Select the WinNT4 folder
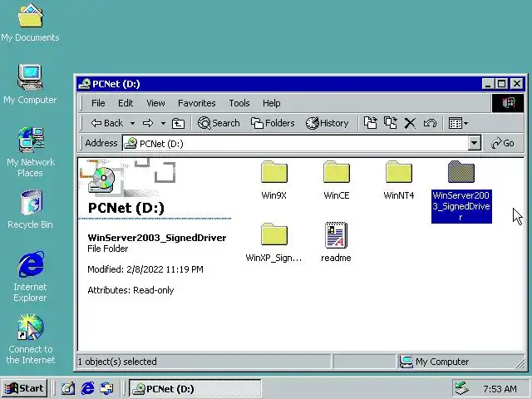Screen dimensions: 532x399 pyautogui.click(x=399, y=180)
